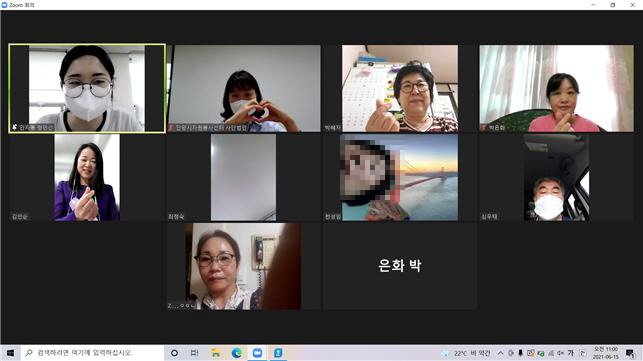The width and height of the screenshot is (643, 361).
Task: Click the volume speaker tray icon
Action: (x=560, y=353)
